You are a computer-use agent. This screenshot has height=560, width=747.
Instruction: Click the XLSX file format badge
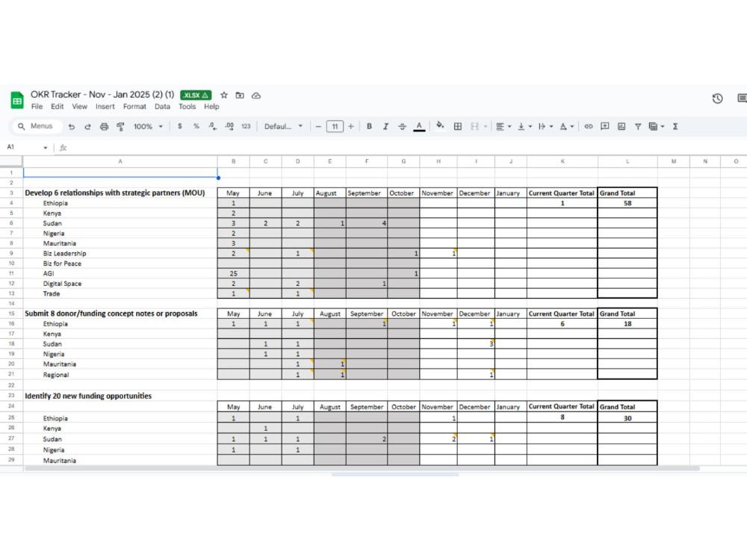point(195,96)
